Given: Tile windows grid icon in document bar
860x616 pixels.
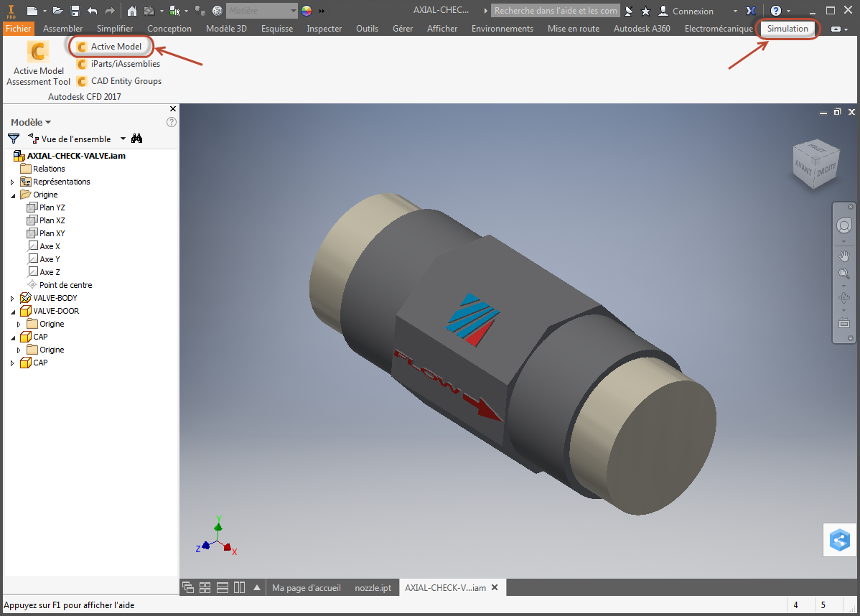Looking at the screenshot, I should coord(205,587).
